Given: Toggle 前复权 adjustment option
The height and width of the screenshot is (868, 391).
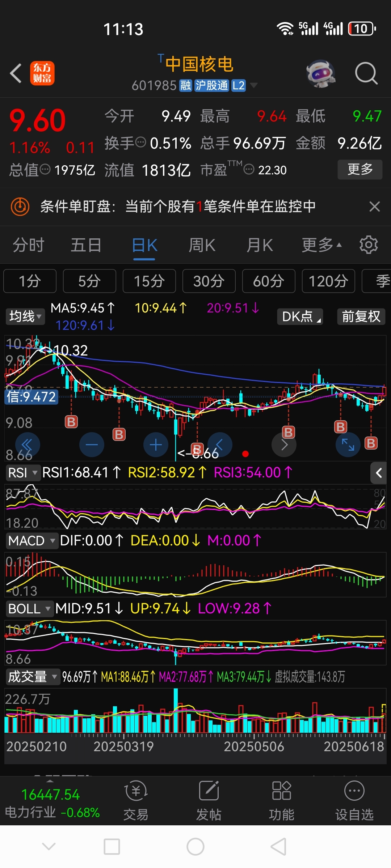Looking at the screenshot, I should pyautogui.click(x=361, y=316).
